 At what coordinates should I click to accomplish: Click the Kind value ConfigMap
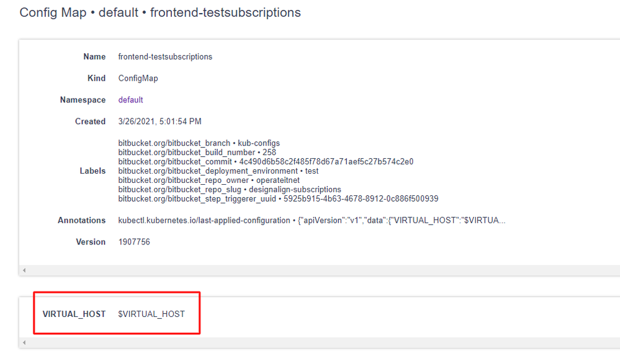pos(138,78)
